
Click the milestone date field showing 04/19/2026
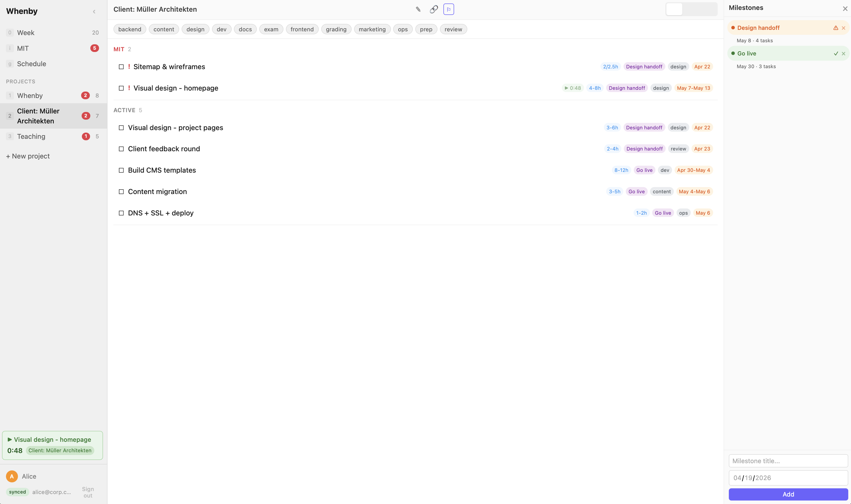click(x=788, y=478)
